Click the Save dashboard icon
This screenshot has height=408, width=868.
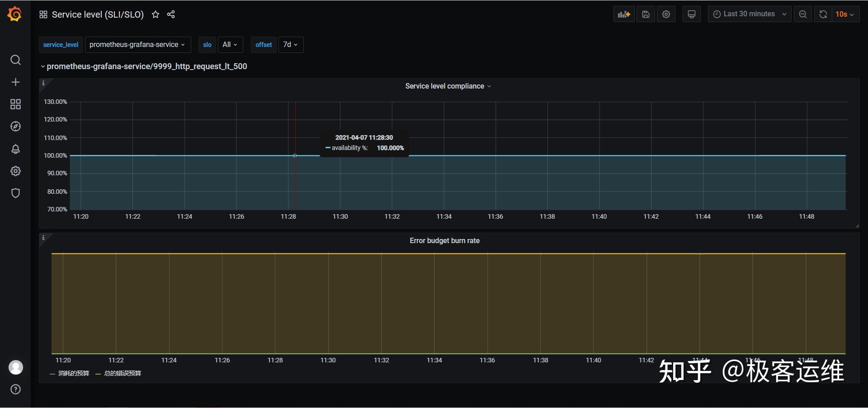[646, 14]
